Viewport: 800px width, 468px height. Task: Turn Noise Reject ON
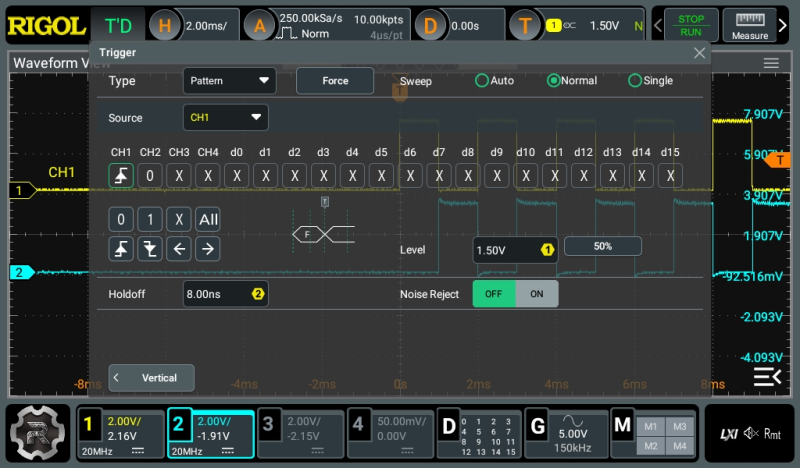click(x=537, y=294)
